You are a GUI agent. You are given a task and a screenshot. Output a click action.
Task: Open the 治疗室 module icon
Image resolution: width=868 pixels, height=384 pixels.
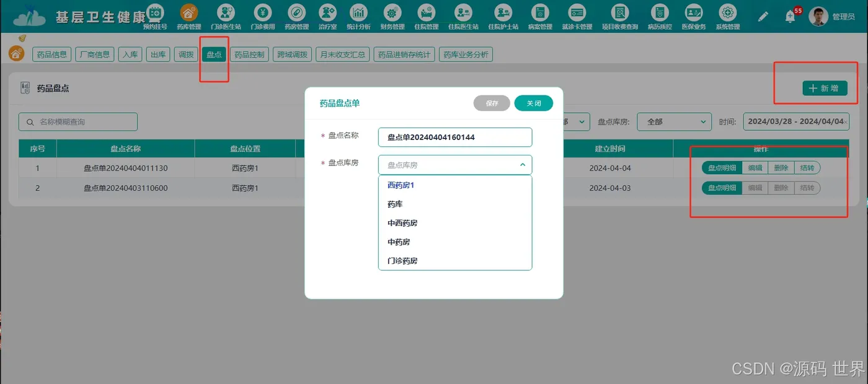pos(327,12)
